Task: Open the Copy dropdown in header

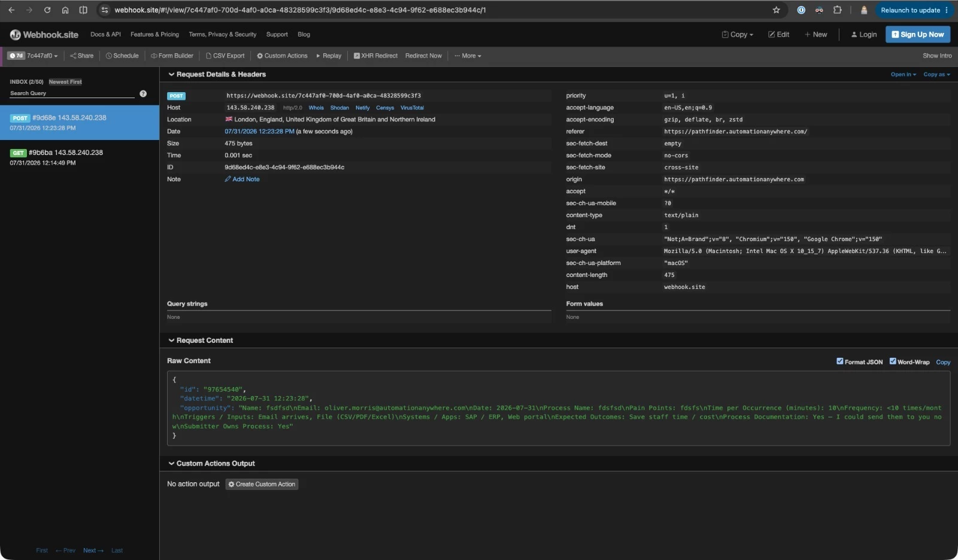Action: [738, 35]
